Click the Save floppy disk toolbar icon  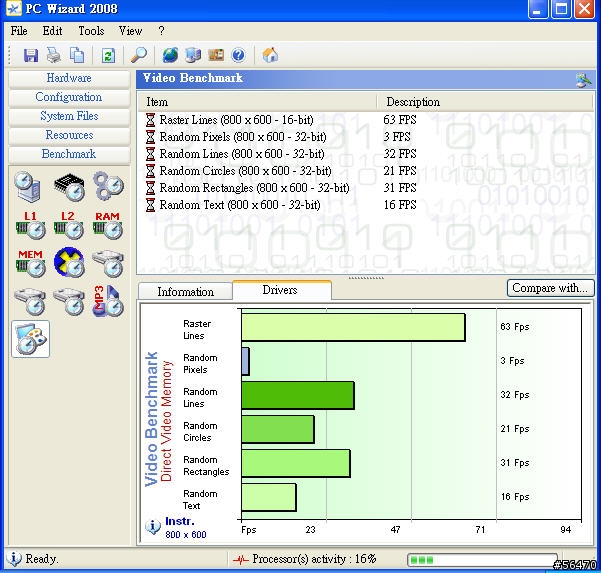click(x=31, y=55)
